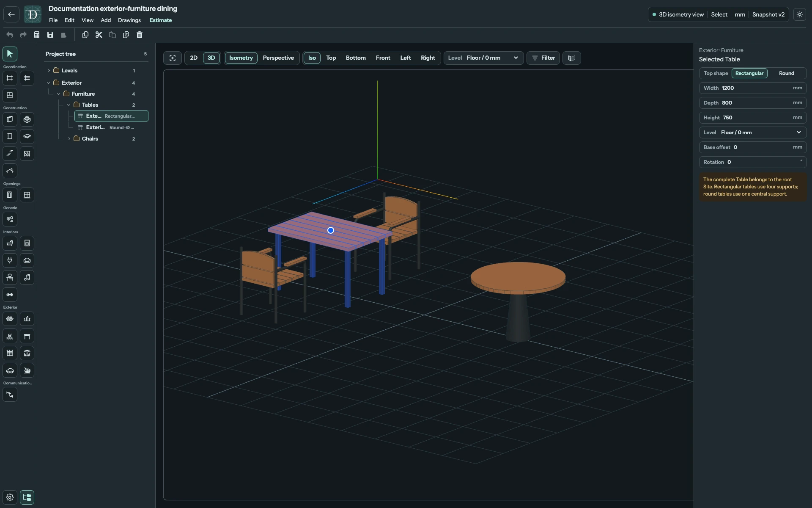The width and height of the screenshot is (812, 508).
Task: Select the exterior table tool icon
Action: (x=27, y=336)
